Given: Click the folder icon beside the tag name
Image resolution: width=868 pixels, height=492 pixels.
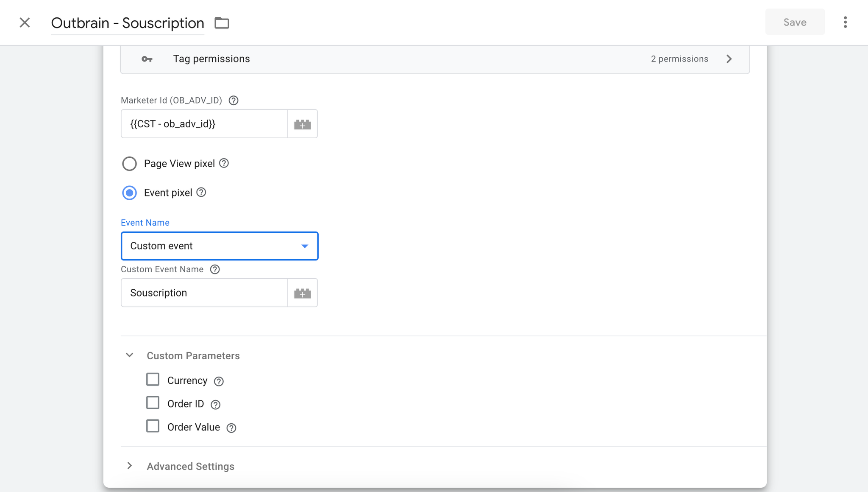Looking at the screenshot, I should click(222, 23).
